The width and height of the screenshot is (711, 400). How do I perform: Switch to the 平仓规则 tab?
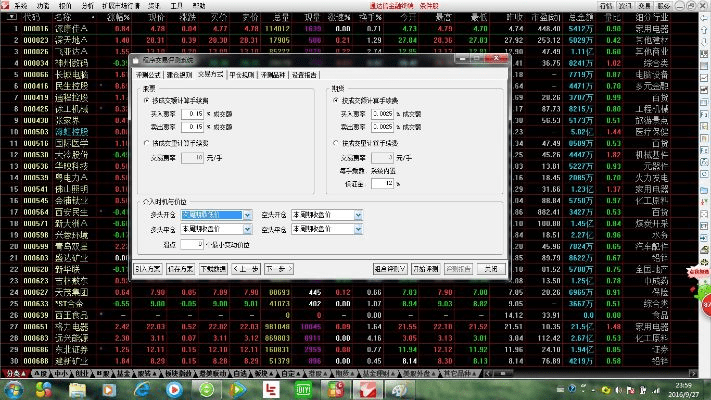(242, 75)
